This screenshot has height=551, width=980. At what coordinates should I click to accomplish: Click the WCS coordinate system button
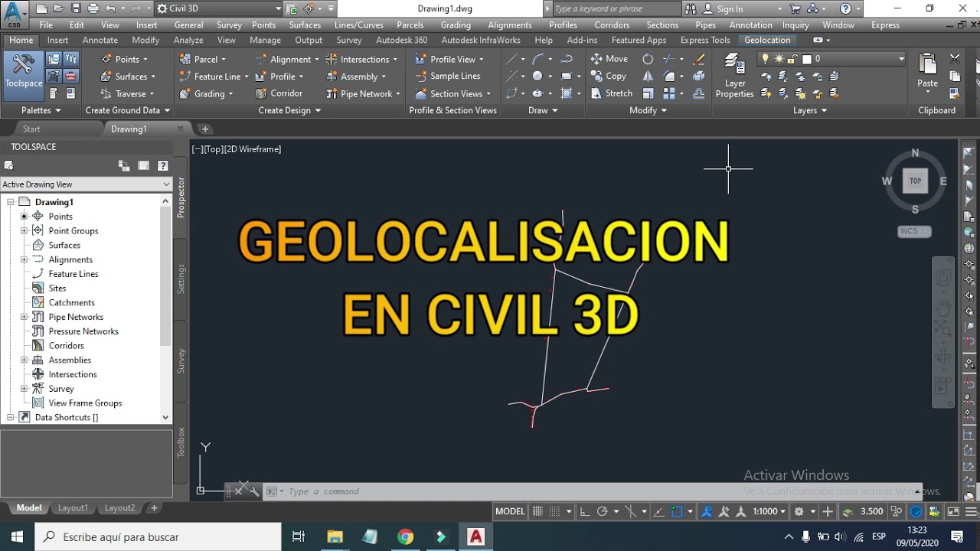point(914,231)
